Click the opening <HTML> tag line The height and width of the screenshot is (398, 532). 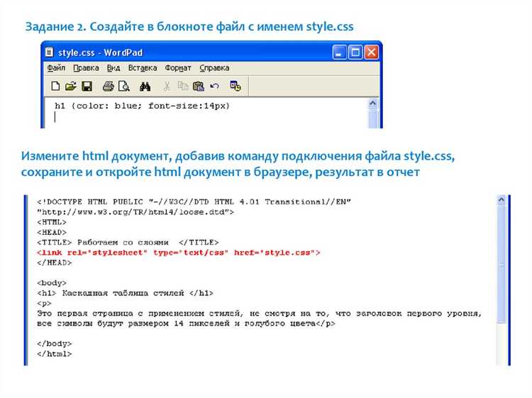tap(52, 222)
